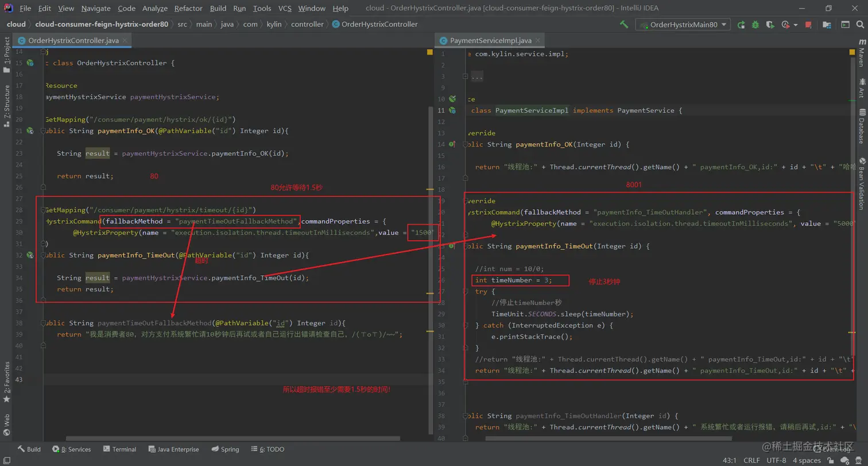Viewport: 868px width, 466px height.
Task: Click the override gutter icon on line 14
Action: (x=452, y=144)
